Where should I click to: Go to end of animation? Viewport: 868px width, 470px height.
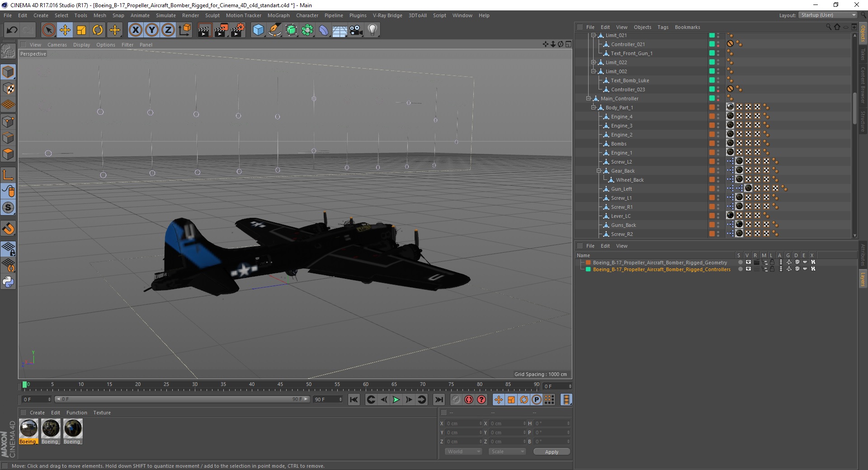[439, 399]
